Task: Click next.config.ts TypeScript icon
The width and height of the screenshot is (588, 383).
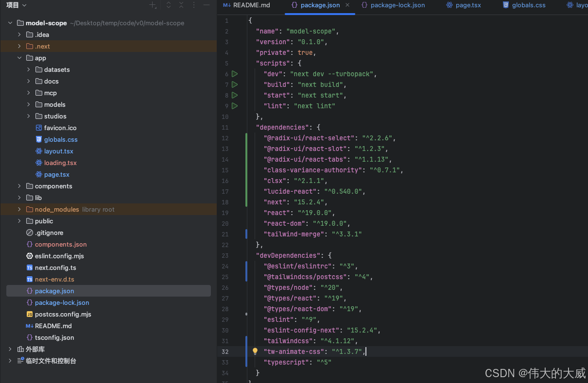Action: point(30,267)
